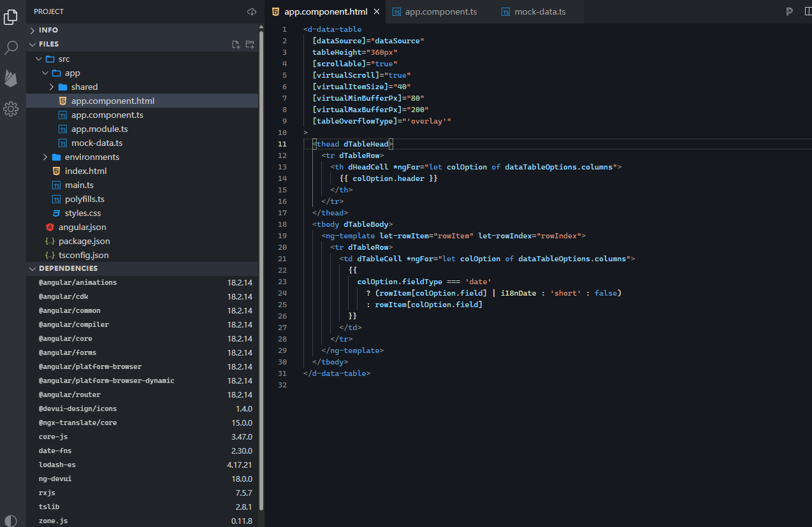Open the Explorer files icon in activity bar
Screen dimensions: 812x527
(11, 17)
